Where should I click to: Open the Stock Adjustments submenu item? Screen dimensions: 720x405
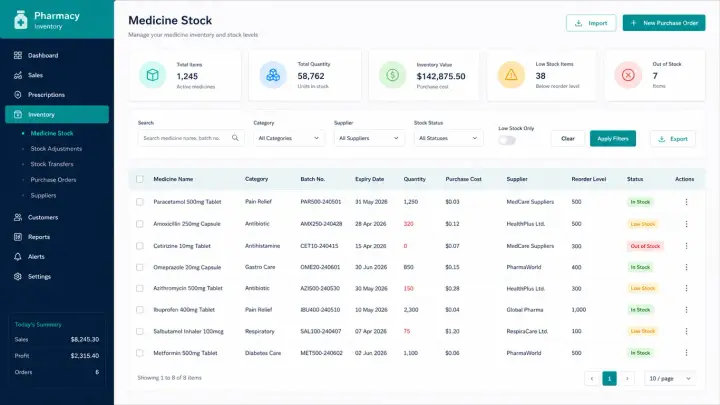coord(56,149)
